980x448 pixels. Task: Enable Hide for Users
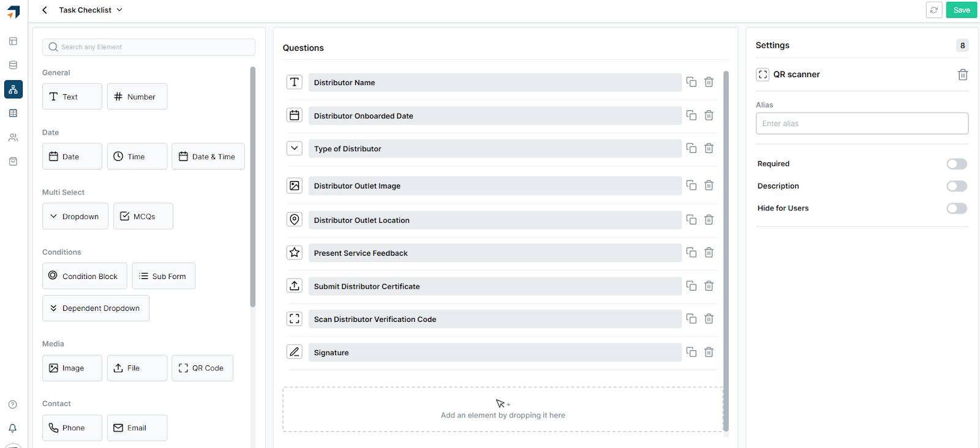(x=956, y=208)
